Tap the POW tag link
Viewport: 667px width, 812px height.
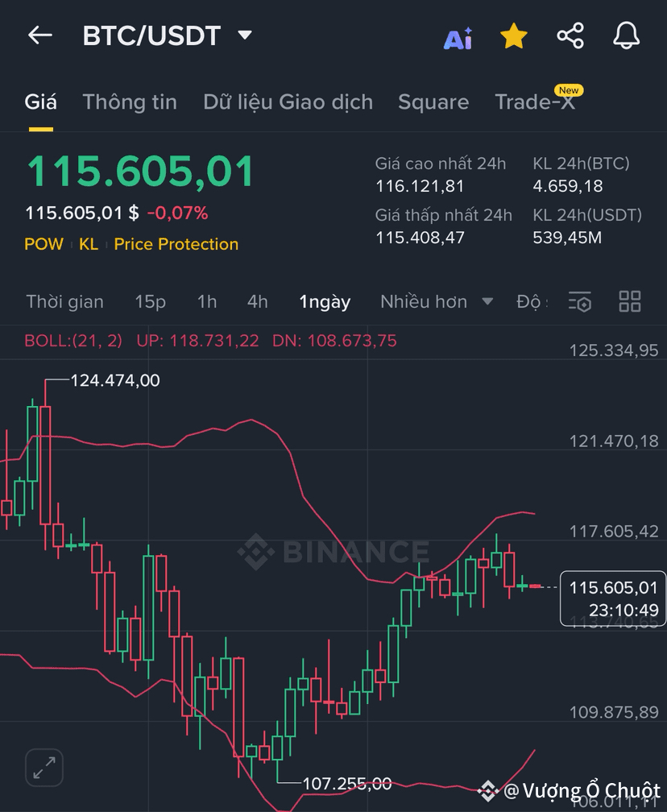coord(43,244)
